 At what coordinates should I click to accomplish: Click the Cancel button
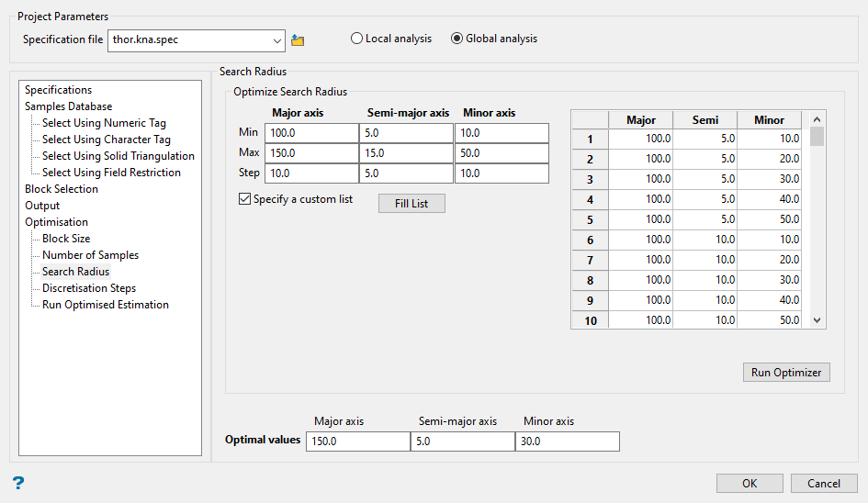point(823,484)
